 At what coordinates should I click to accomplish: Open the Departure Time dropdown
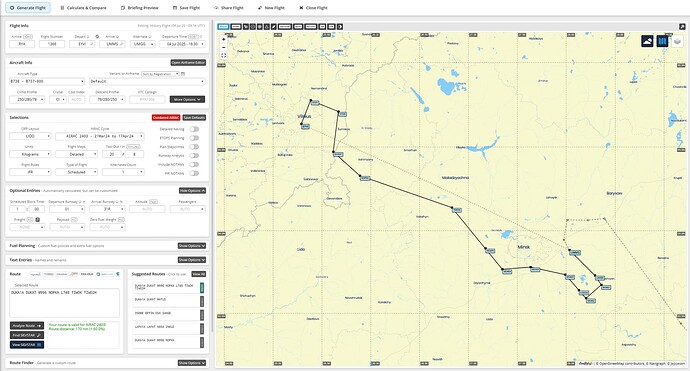pyautogui.click(x=183, y=44)
